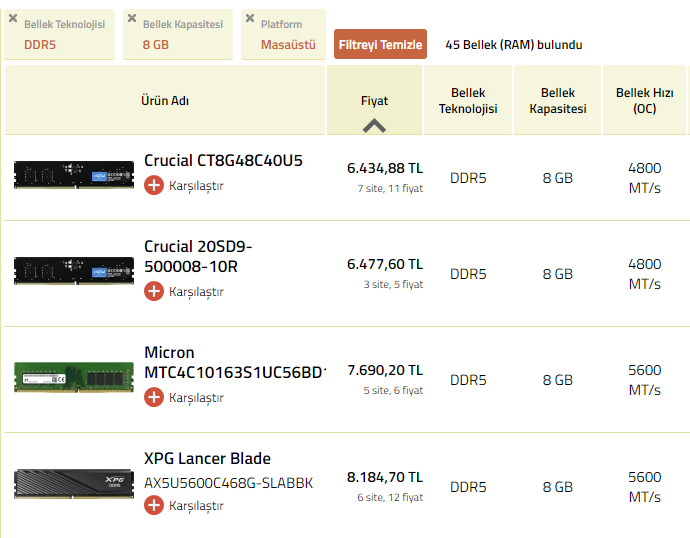The height and width of the screenshot is (538, 690).
Task: Add Crucial 20SD9-500008-10R to comparison
Action: tap(154, 291)
